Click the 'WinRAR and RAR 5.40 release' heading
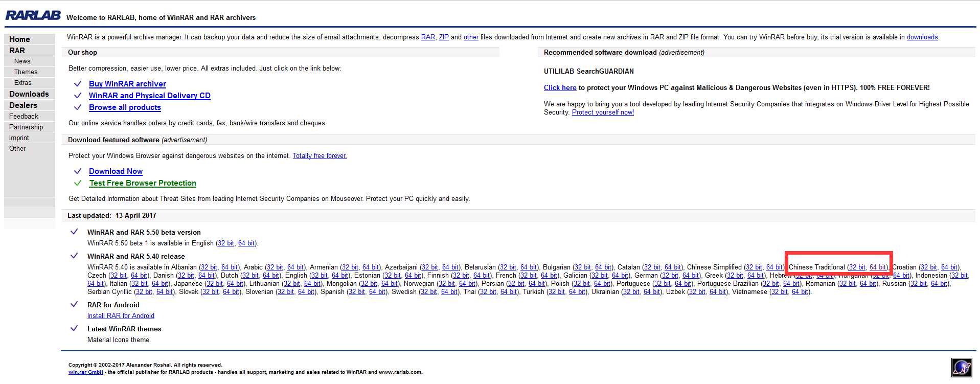980x384 pixels. point(136,257)
